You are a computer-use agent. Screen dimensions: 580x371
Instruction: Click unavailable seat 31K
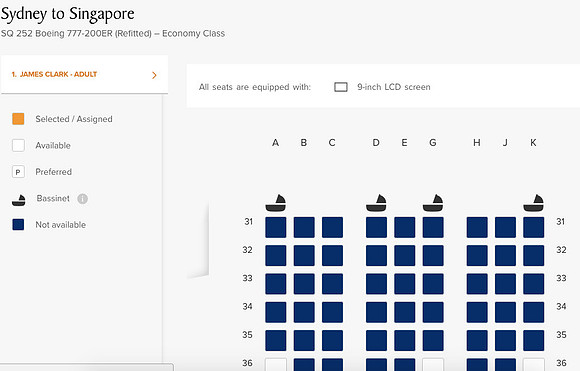[x=533, y=227]
